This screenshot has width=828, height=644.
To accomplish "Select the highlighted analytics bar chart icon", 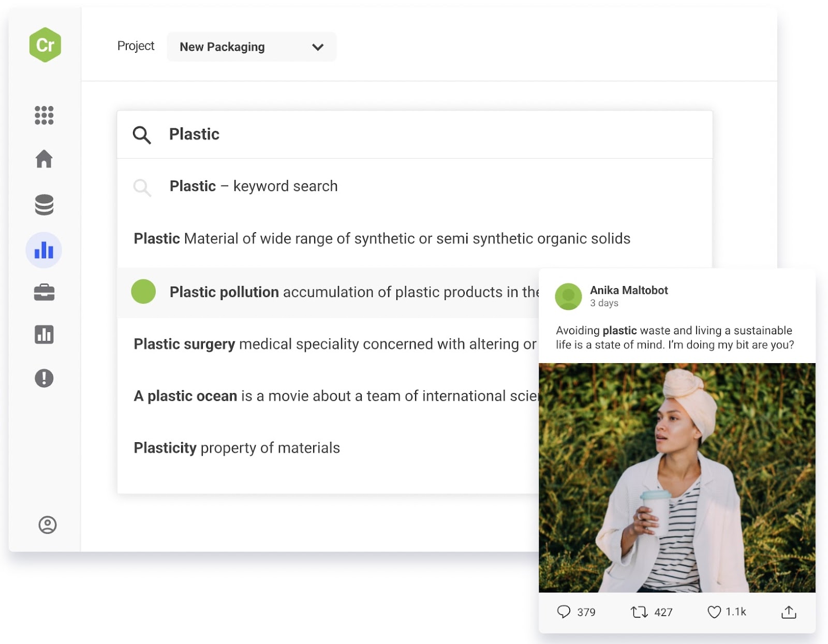I will click(x=45, y=250).
